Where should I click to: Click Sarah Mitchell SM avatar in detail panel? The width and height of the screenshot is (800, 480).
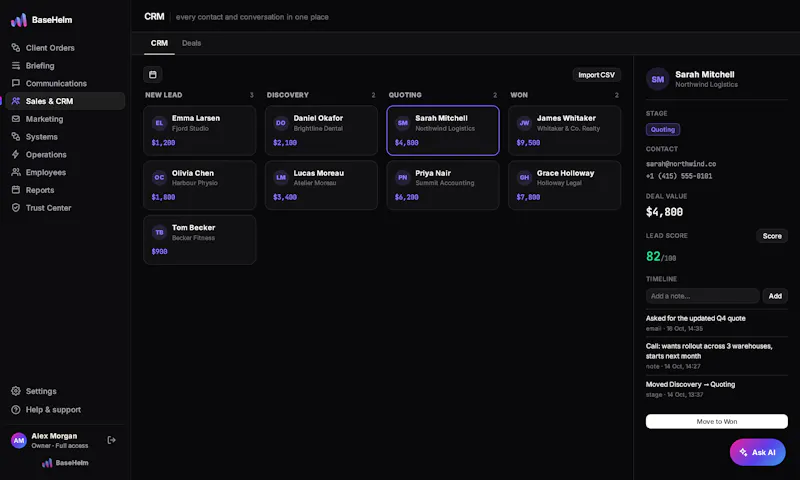[x=658, y=79]
